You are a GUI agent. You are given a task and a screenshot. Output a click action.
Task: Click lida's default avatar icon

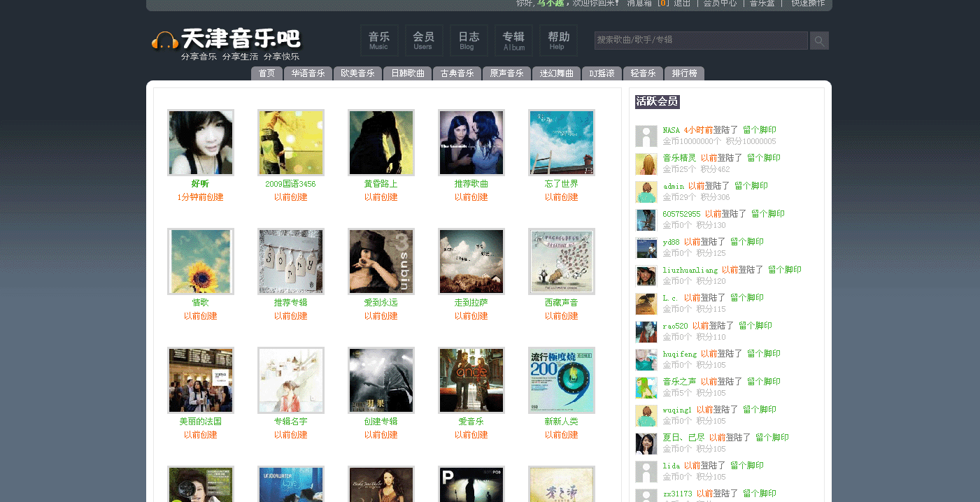click(x=646, y=471)
